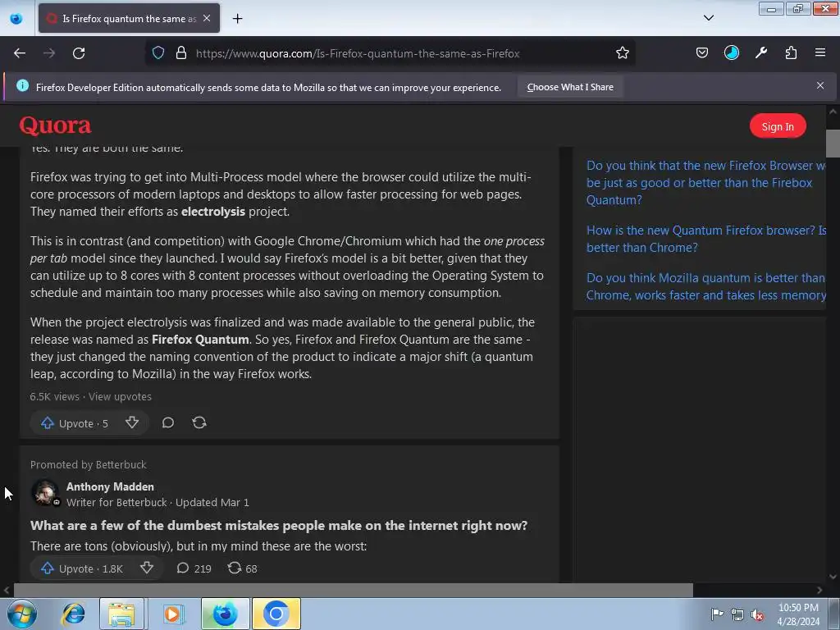Click the 'Writer for Betterbuck' credential text

tap(116, 503)
